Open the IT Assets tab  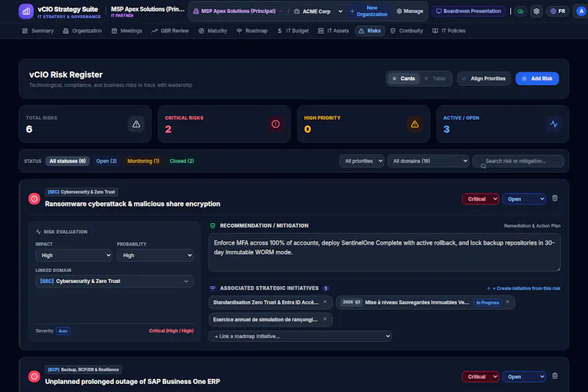tap(334, 31)
